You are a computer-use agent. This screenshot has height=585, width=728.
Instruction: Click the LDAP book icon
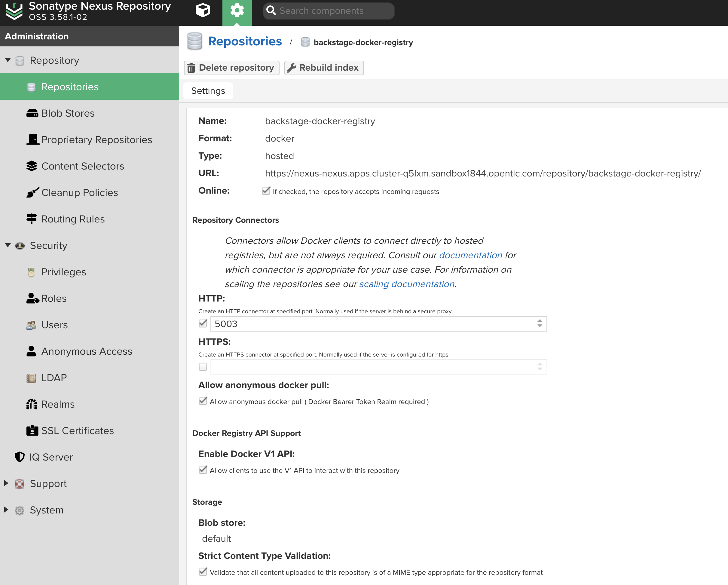31,378
